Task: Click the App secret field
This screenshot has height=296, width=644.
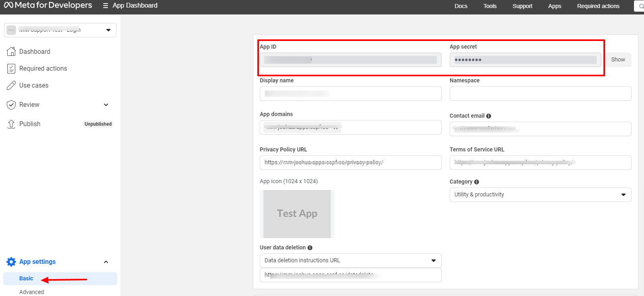Action: [526, 60]
